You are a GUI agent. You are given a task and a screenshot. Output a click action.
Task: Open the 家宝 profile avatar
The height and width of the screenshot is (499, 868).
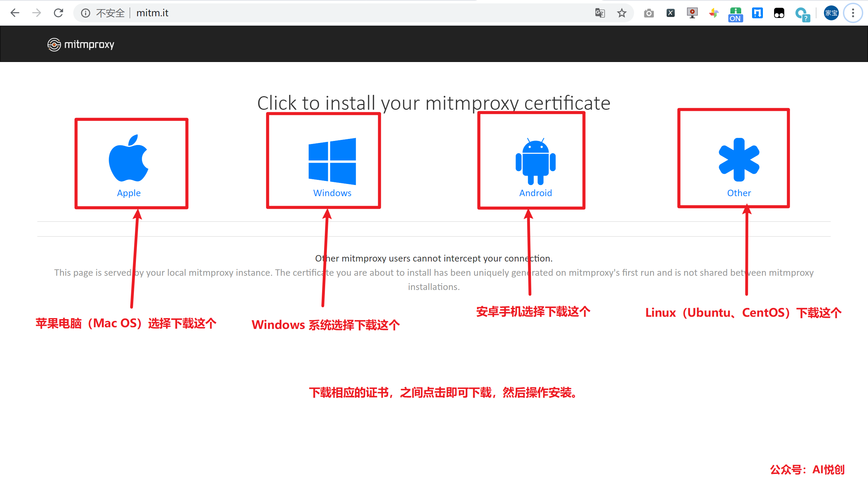coord(831,13)
